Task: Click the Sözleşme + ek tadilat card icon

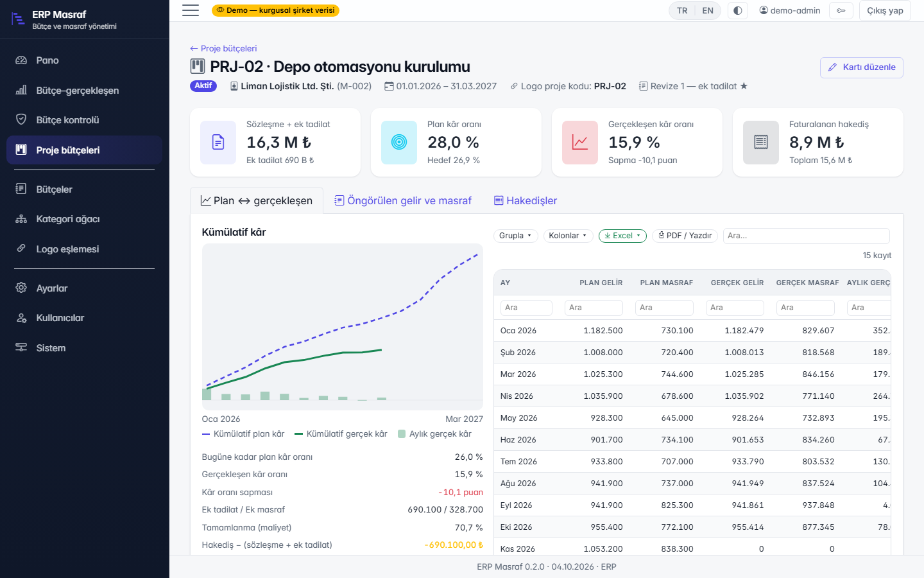Action: [x=218, y=142]
